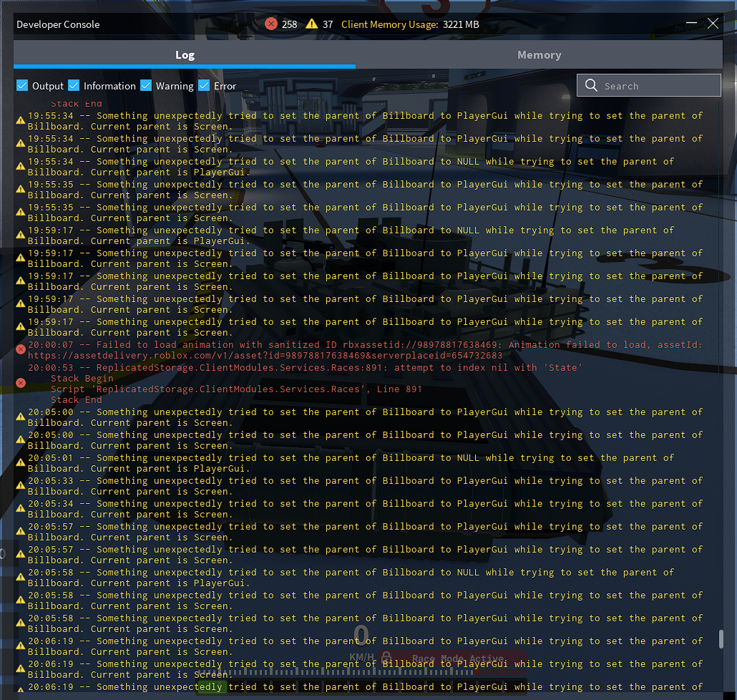
Task: Focus the Search input field
Action: 649,85
